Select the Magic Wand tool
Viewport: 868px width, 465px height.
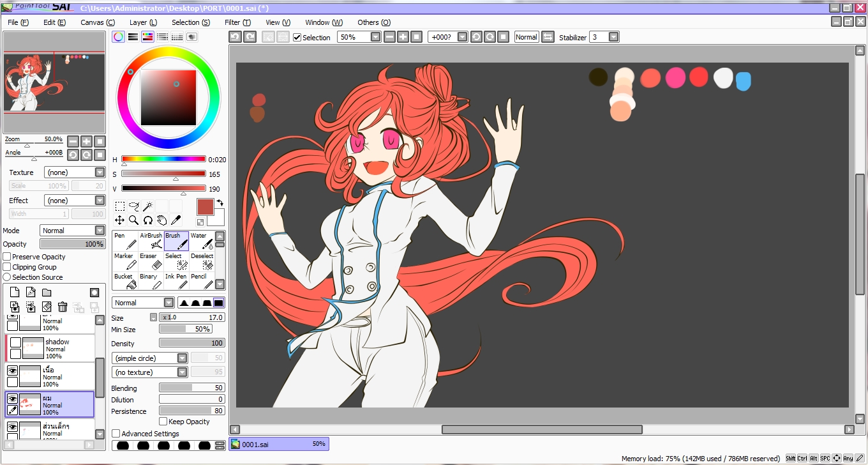148,206
